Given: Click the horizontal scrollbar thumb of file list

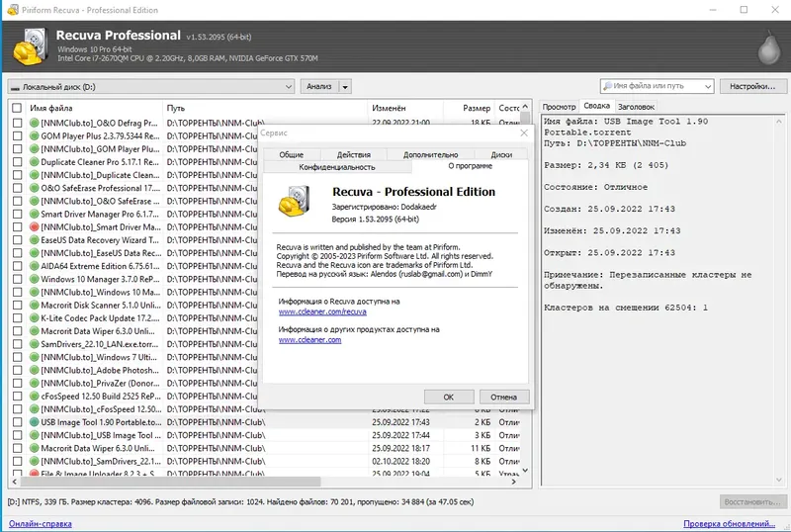Looking at the screenshot, I should click(x=170, y=482).
